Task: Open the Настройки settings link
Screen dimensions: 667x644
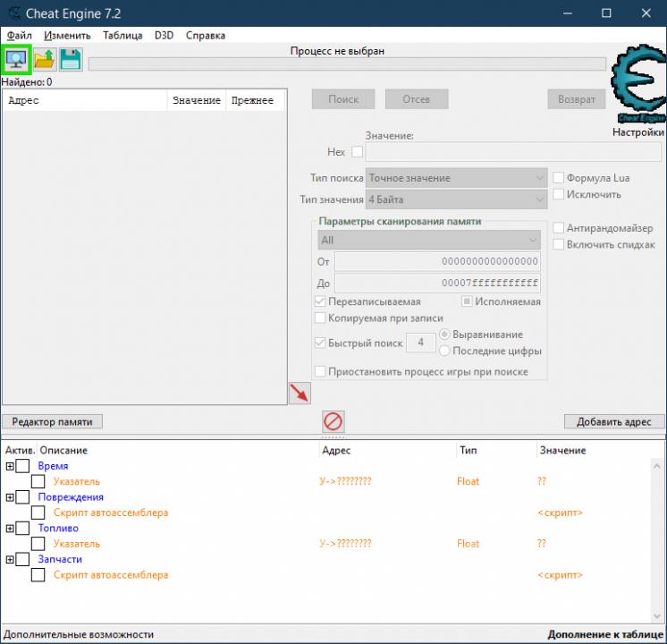Action: pos(637,132)
